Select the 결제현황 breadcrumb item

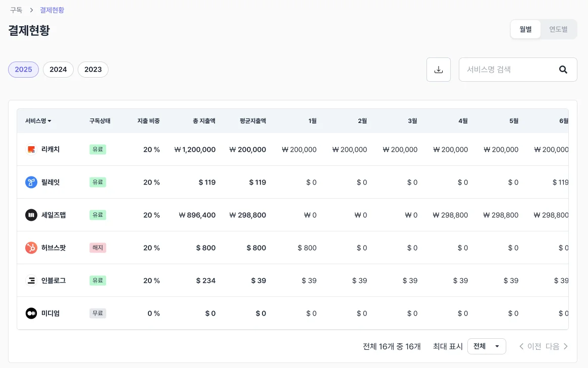(52, 10)
